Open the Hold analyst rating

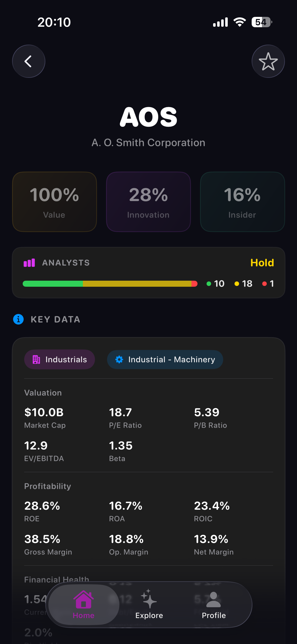click(x=262, y=263)
